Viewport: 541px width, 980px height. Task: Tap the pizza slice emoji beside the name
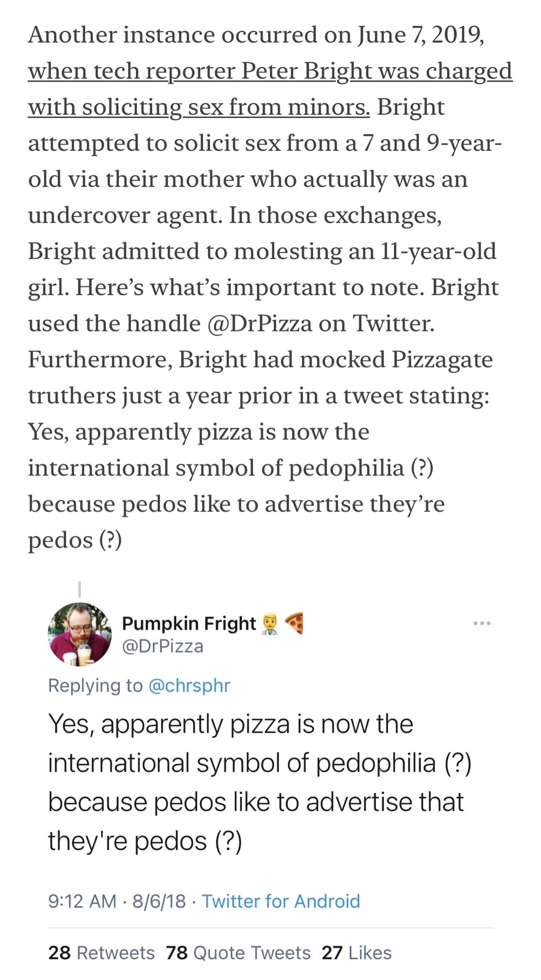pos(294,624)
